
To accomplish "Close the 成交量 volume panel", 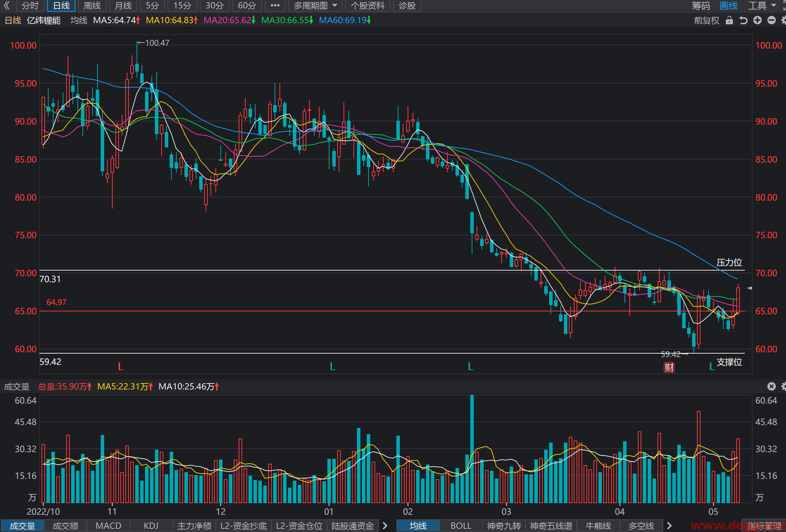I will (x=772, y=386).
